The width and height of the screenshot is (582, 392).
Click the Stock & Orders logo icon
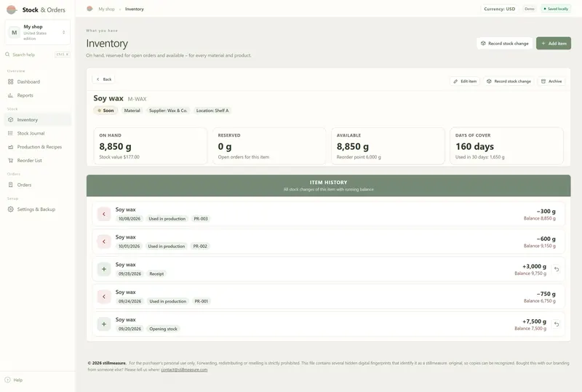12,9
